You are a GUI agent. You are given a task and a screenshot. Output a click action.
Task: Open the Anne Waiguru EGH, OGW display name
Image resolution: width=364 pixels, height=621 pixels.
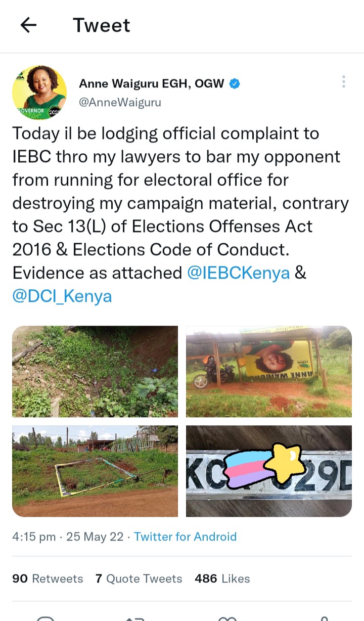(152, 84)
